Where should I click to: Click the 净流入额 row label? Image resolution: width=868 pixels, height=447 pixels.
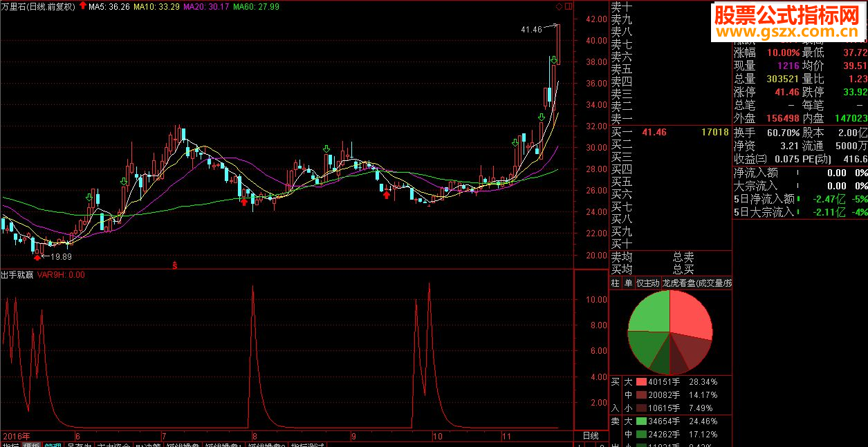tap(755, 173)
